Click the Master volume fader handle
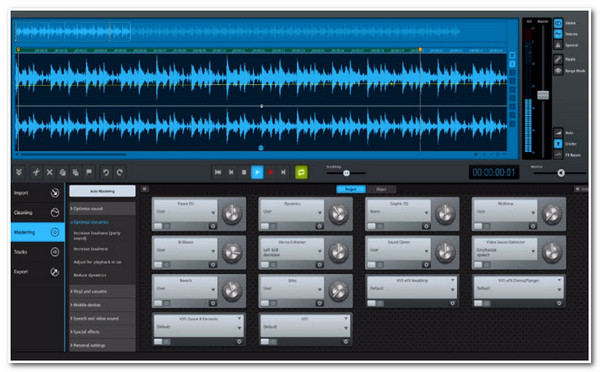Viewport: 600px width, 372px height. coord(543,95)
